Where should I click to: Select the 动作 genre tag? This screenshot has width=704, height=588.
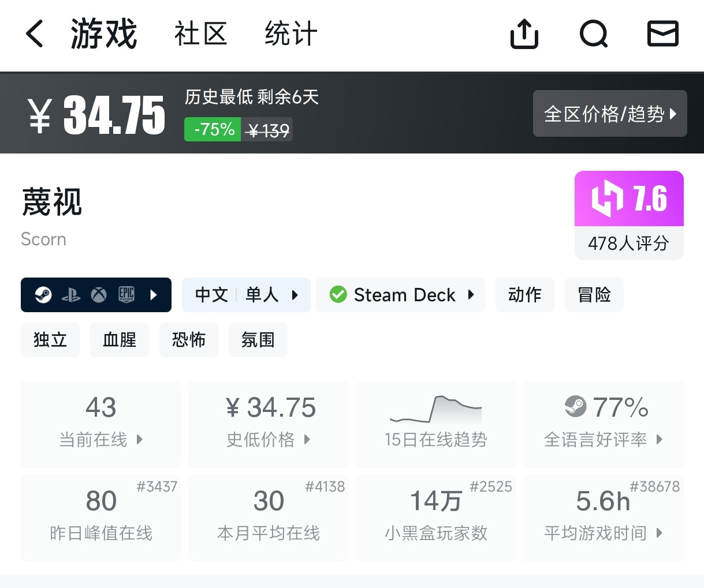point(525,295)
